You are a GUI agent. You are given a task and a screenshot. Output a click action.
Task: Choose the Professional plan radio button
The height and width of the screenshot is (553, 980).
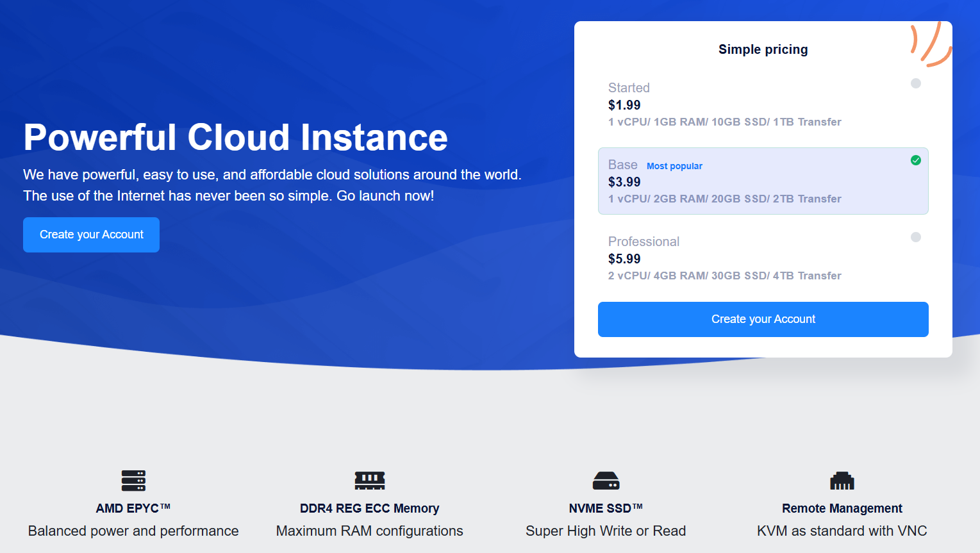pyautogui.click(x=915, y=237)
